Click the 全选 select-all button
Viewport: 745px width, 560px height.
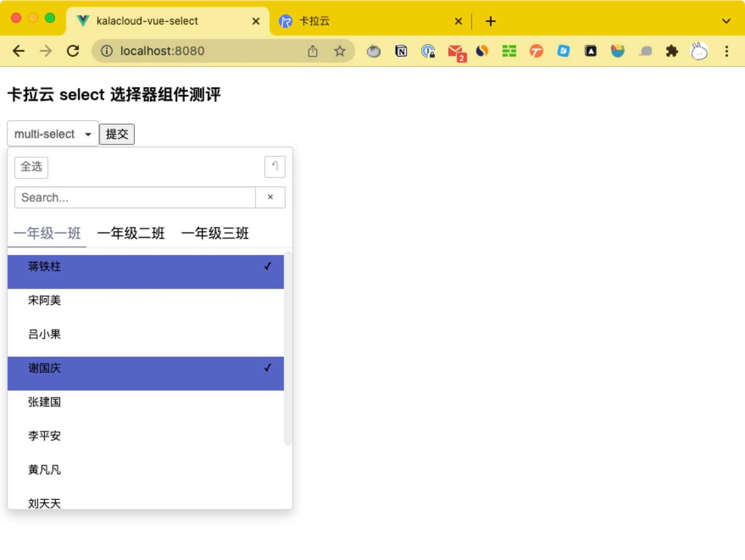pyautogui.click(x=31, y=167)
